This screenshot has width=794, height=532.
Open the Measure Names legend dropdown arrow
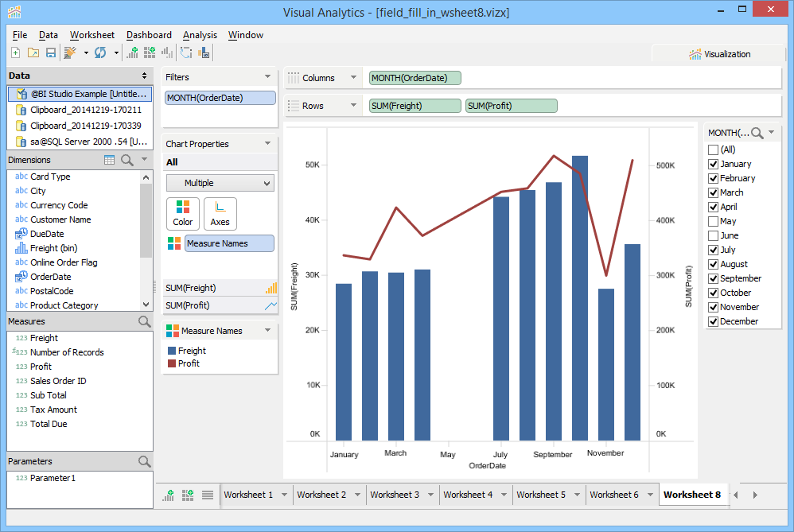tap(268, 331)
